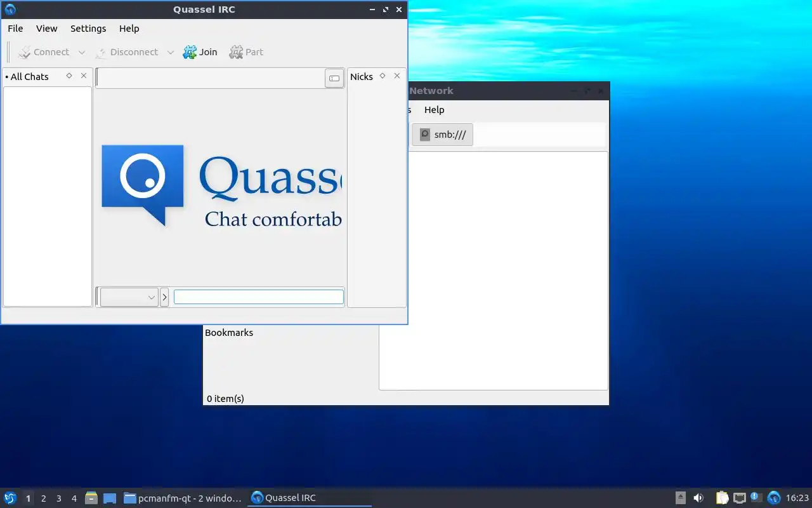
Task: Float the Nicks panel
Action: tap(383, 76)
